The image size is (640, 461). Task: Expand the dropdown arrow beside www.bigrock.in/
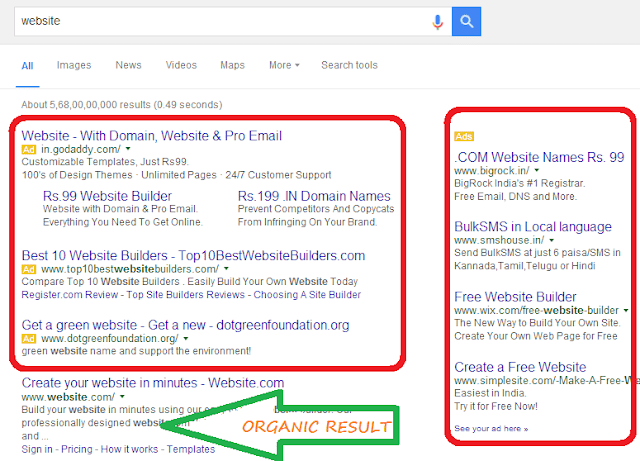click(537, 170)
